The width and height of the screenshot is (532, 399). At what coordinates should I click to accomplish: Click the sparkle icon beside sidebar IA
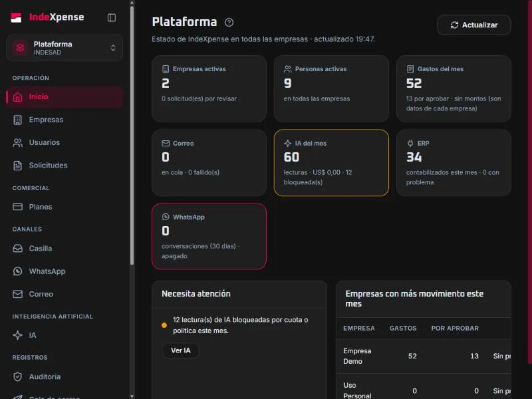point(18,335)
